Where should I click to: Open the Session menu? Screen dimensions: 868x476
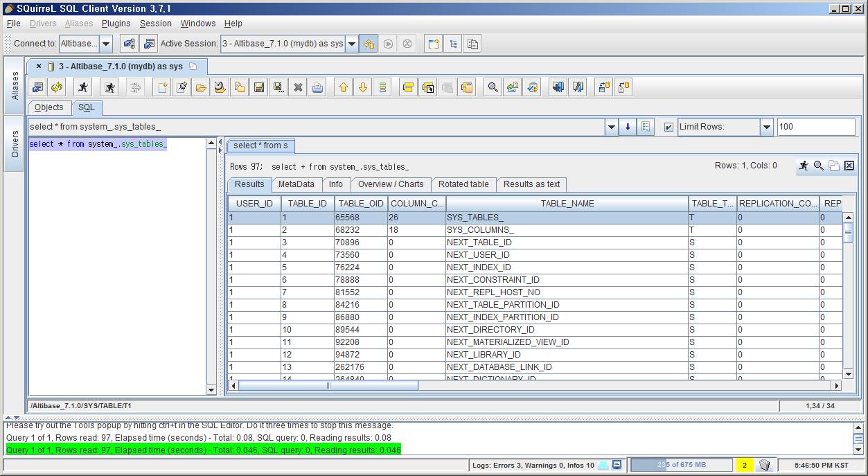tap(155, 24)
